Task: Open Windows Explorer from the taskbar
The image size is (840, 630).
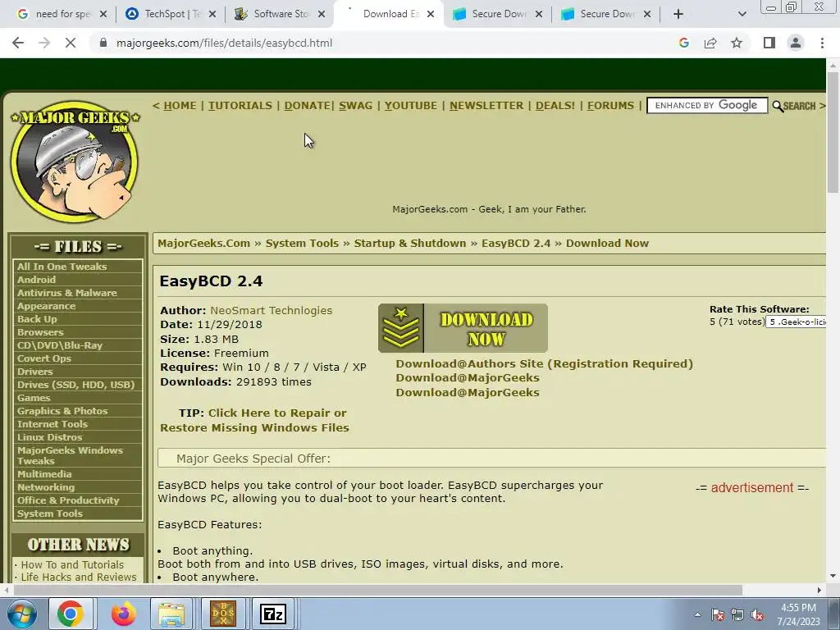Action: (171, 614)
